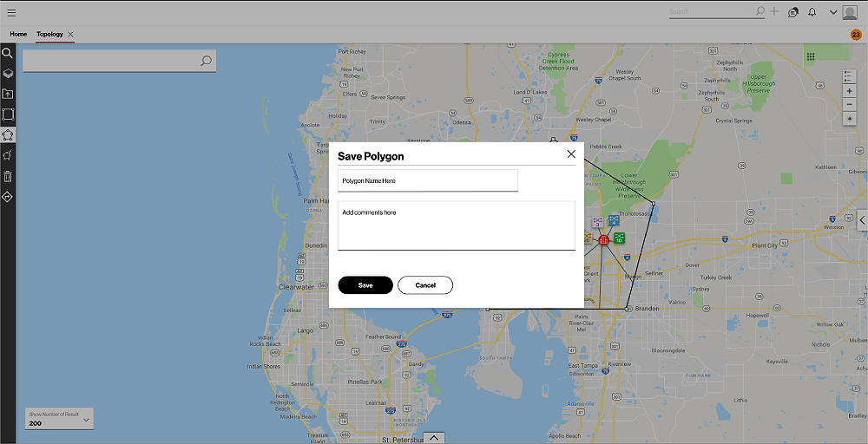The image size is (868, 444).
Task: Click the polygon vertex near Thonotosassa
Action: [654, 204]
